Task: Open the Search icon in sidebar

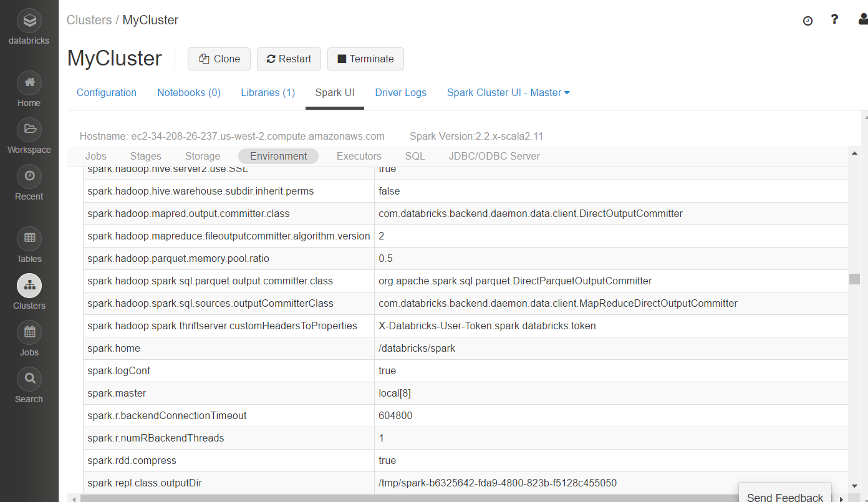Action: [29, 379]
